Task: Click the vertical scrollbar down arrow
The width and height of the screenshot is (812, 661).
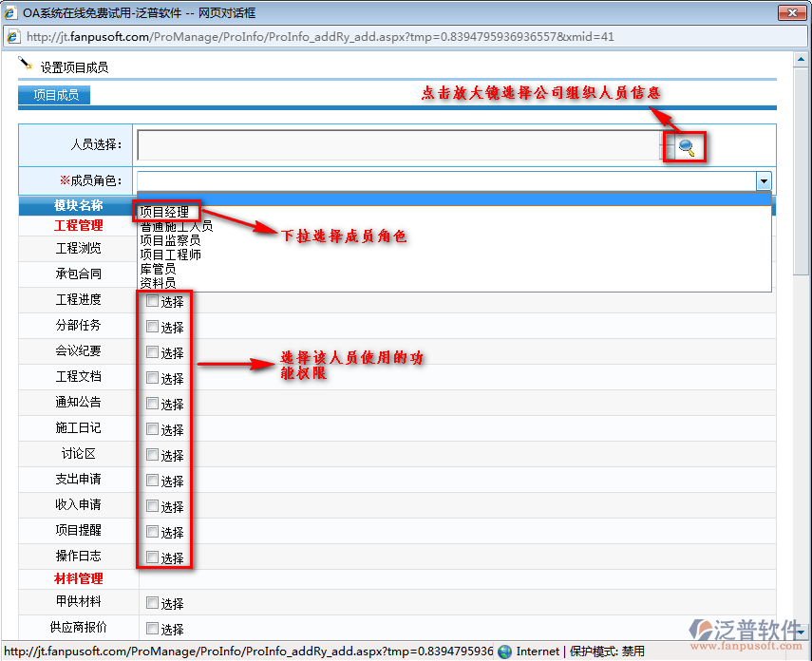Action: click(803, 631)
